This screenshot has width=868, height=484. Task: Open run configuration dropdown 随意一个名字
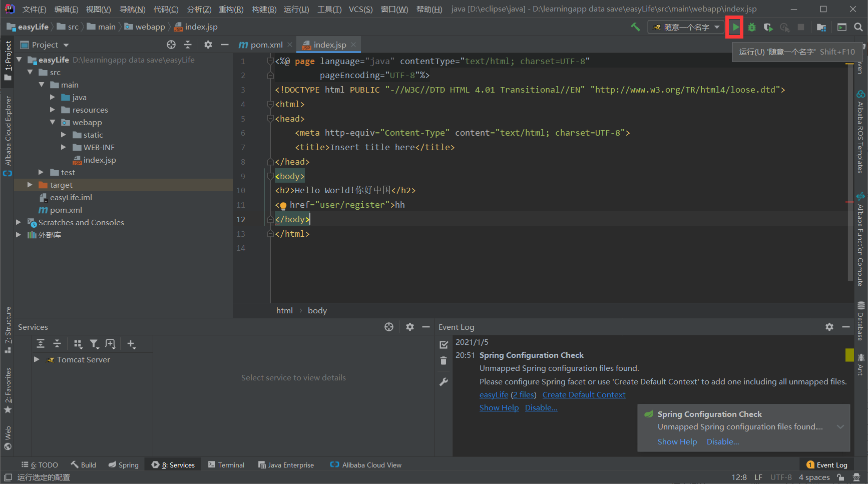686,27
